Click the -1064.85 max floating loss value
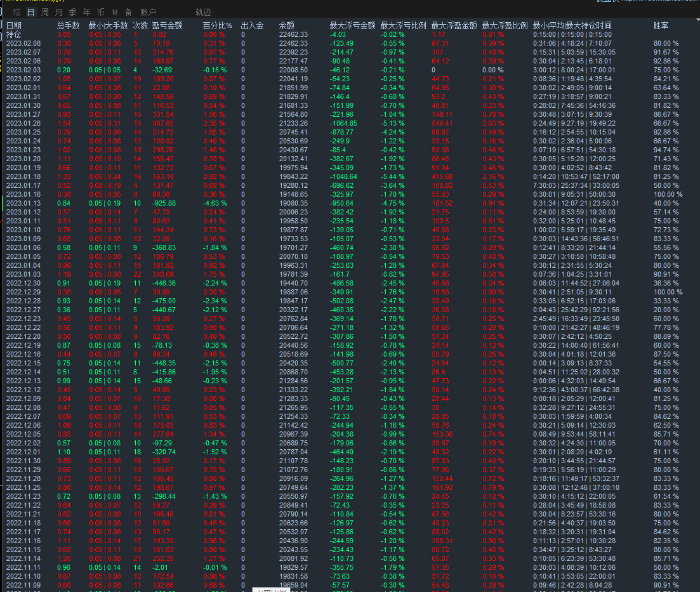 [x=343, y=123]
